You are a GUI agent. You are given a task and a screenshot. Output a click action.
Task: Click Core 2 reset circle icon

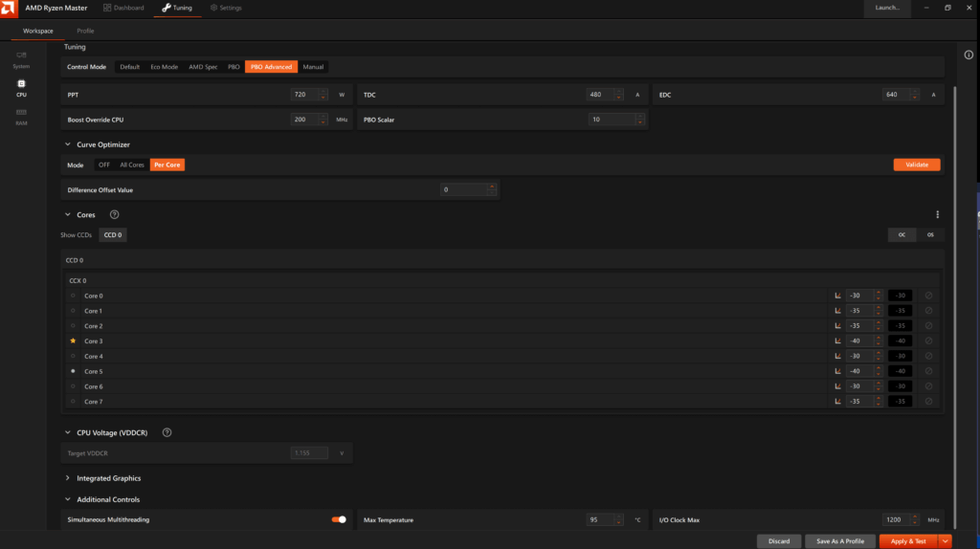tap(928, 325)
